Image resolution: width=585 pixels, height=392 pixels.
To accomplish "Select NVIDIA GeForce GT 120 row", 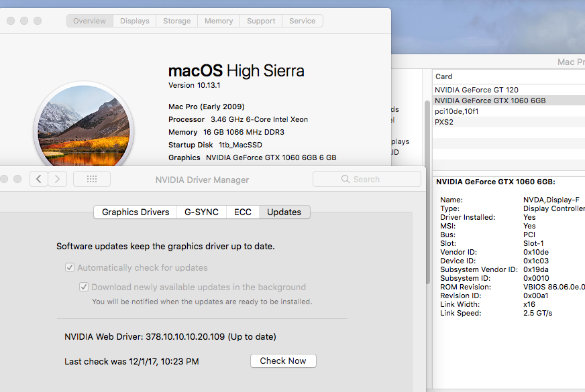I will click(509, 90).
